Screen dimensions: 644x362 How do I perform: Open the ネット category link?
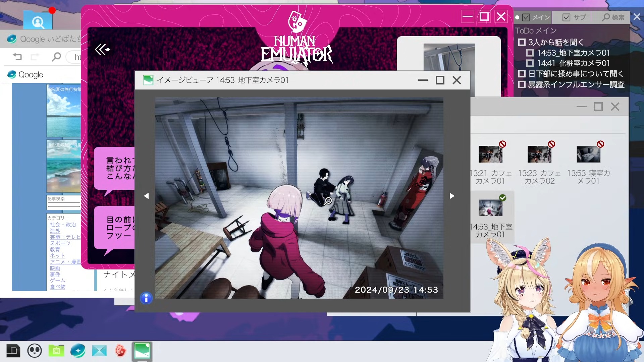click(58, 256)
